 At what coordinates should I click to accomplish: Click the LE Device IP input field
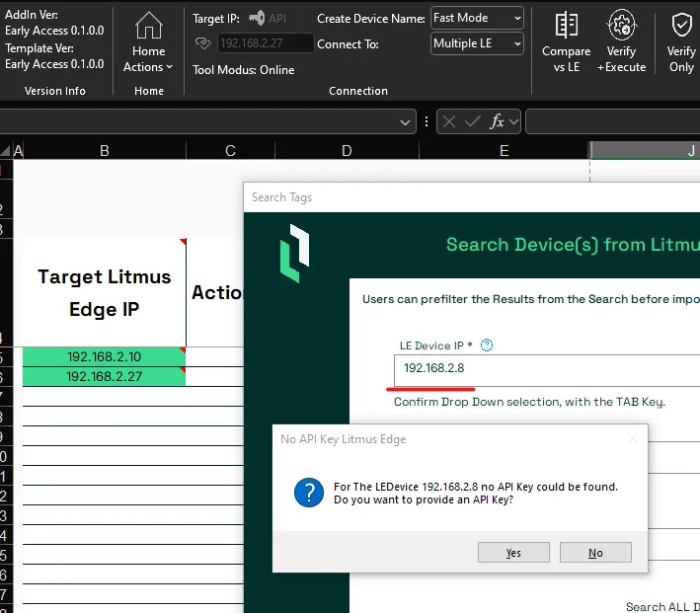point(547,370)
